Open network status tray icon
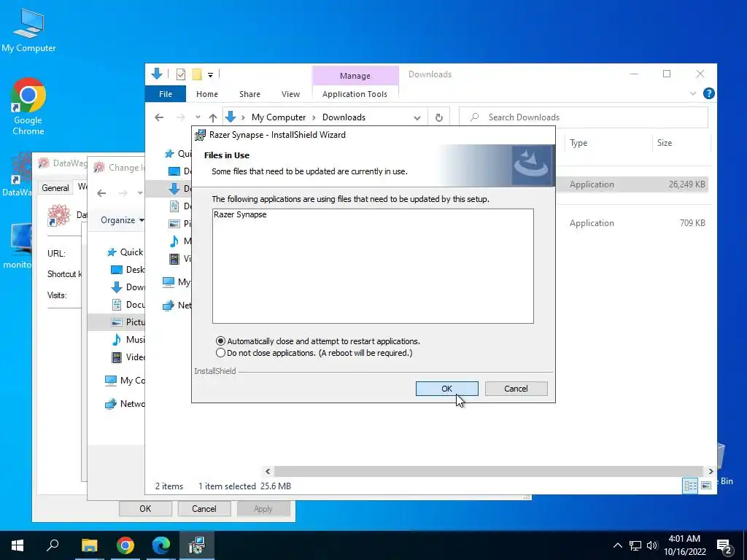747x560 pixels. tap(635, 545)
